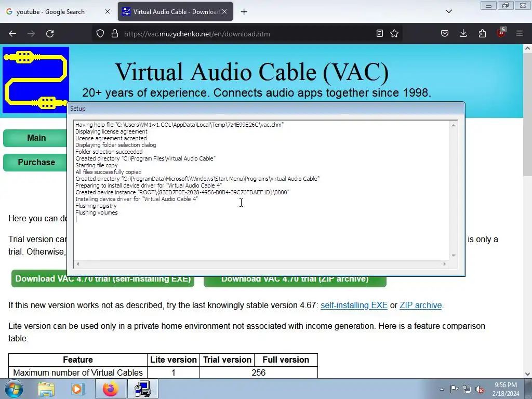Open the version 4.67 self-installing EXE link

(x=354, y=305)
